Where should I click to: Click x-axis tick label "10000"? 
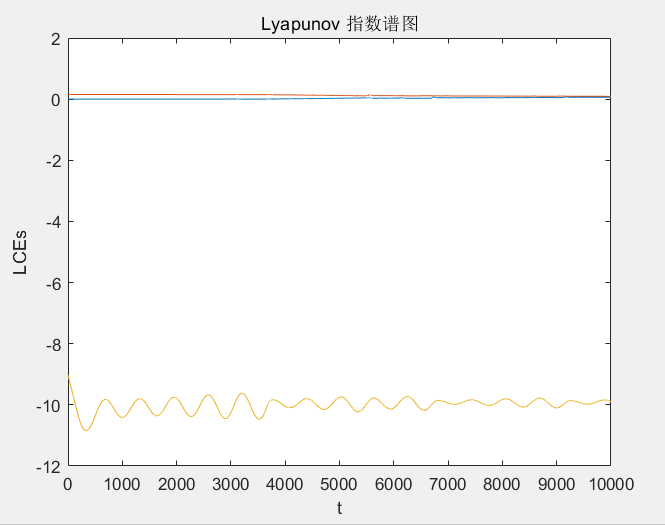coord(611,484)
